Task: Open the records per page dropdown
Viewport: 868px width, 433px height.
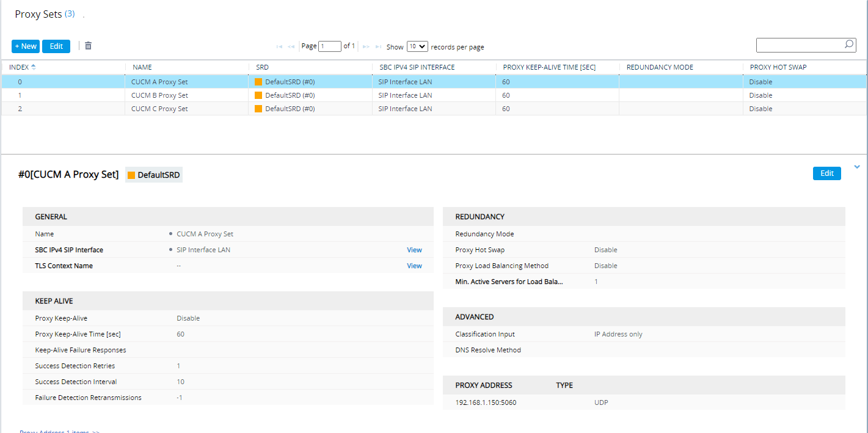Action: pyautogui.click(x=417, y=46)
